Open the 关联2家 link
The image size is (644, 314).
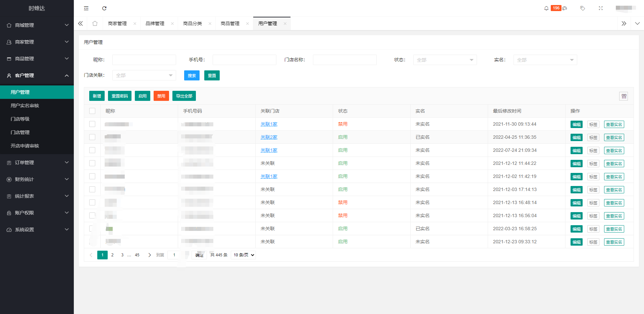(269, 137)
